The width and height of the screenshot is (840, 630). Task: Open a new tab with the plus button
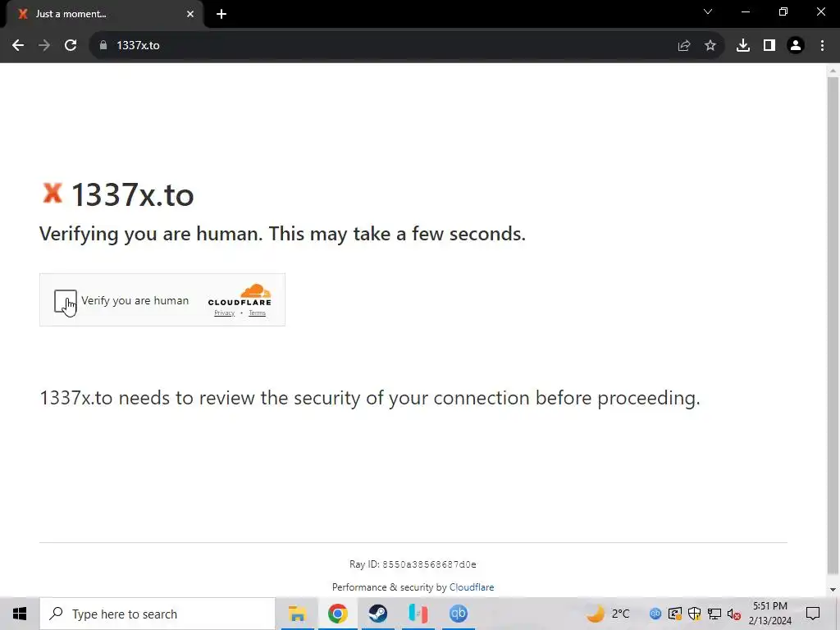221,14
